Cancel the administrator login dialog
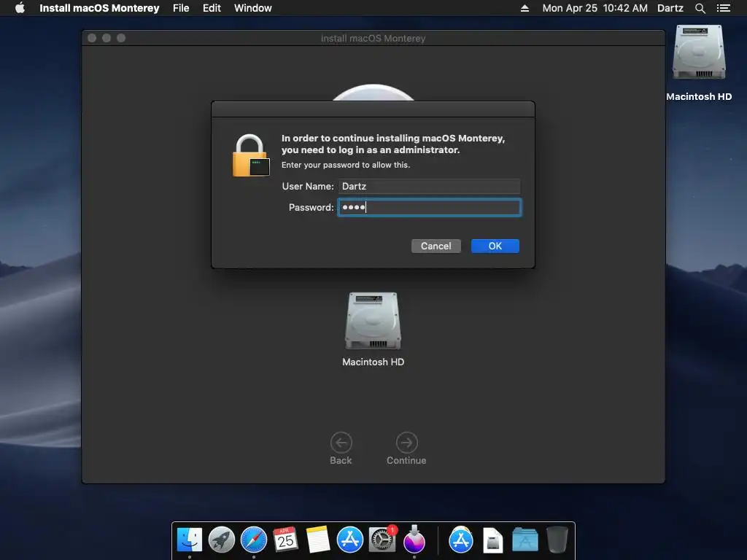The width and height of the screenshot is (747, 560). pyautogui.click(x=436, y=246)
